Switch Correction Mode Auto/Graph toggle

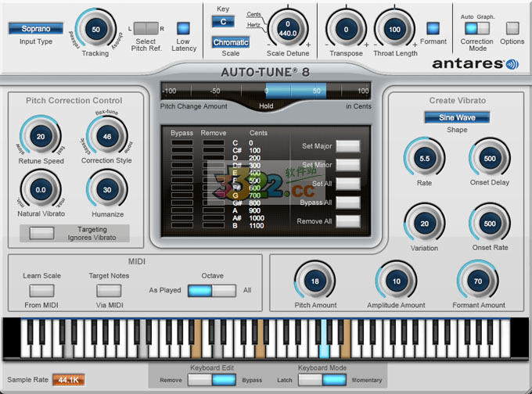click(x=477, y=28)
